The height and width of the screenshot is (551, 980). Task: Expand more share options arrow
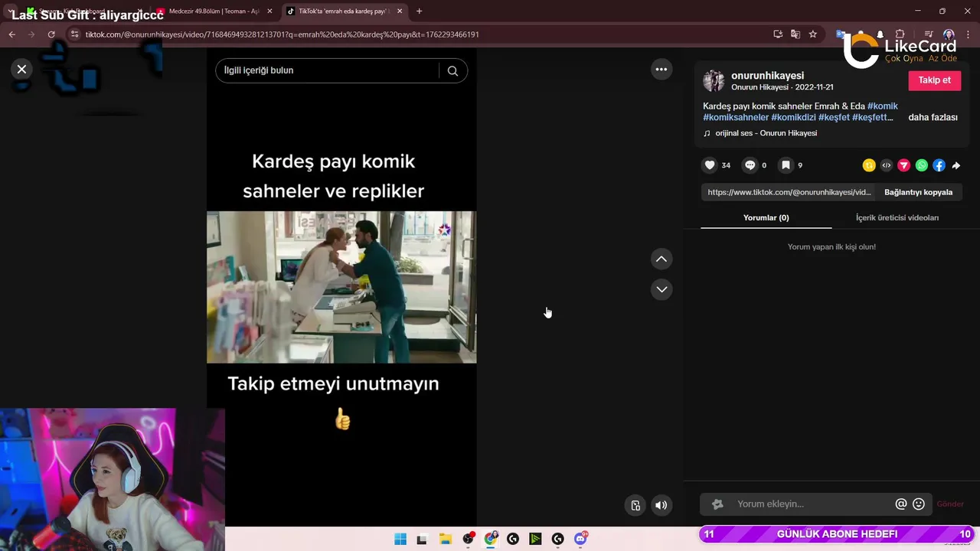point(956,165)
